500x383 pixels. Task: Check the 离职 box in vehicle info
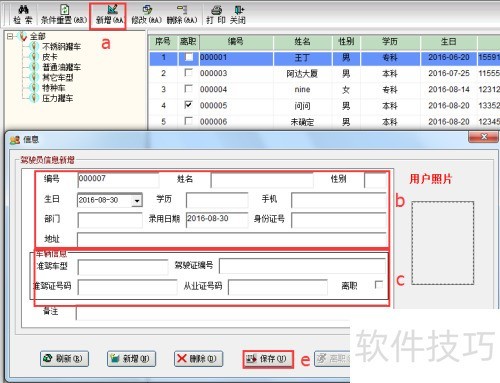[379, 285]
